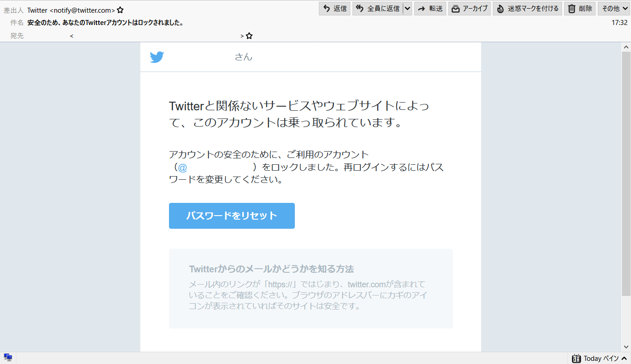Toggle the star beside the recipient address
631x364 pixels.
click(x=249, y=36)
